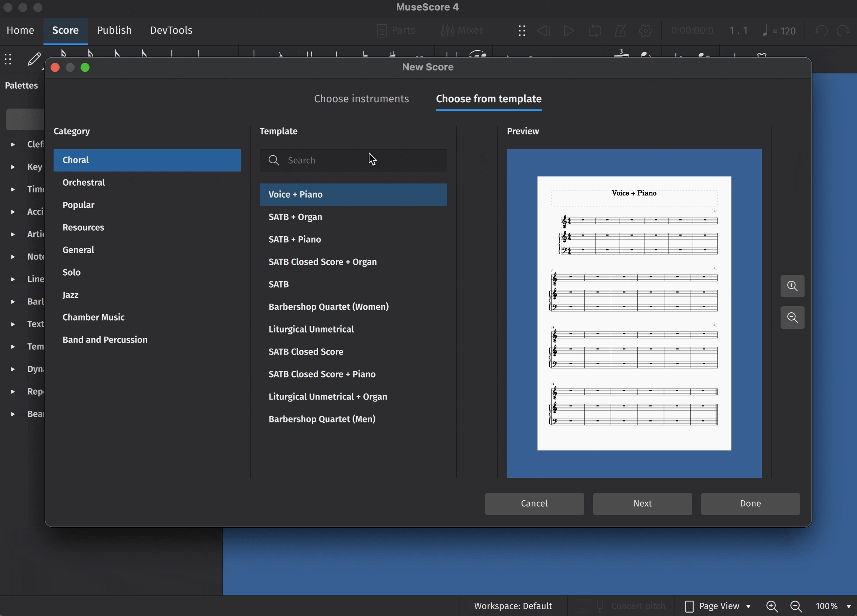Zoom in on the template preview
Screen dimensions: 857x616
(793, 286)
